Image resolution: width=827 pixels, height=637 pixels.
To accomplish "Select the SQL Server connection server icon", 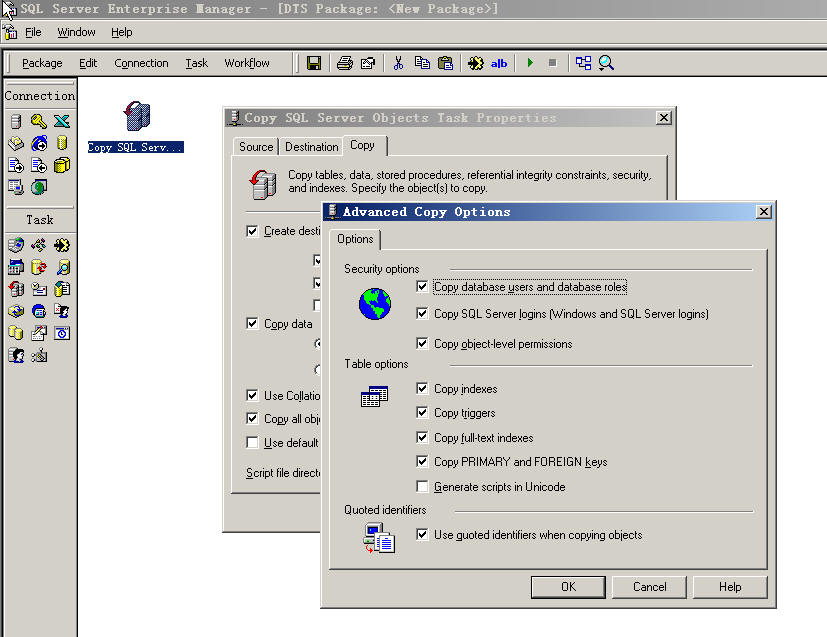I will 16,121.
